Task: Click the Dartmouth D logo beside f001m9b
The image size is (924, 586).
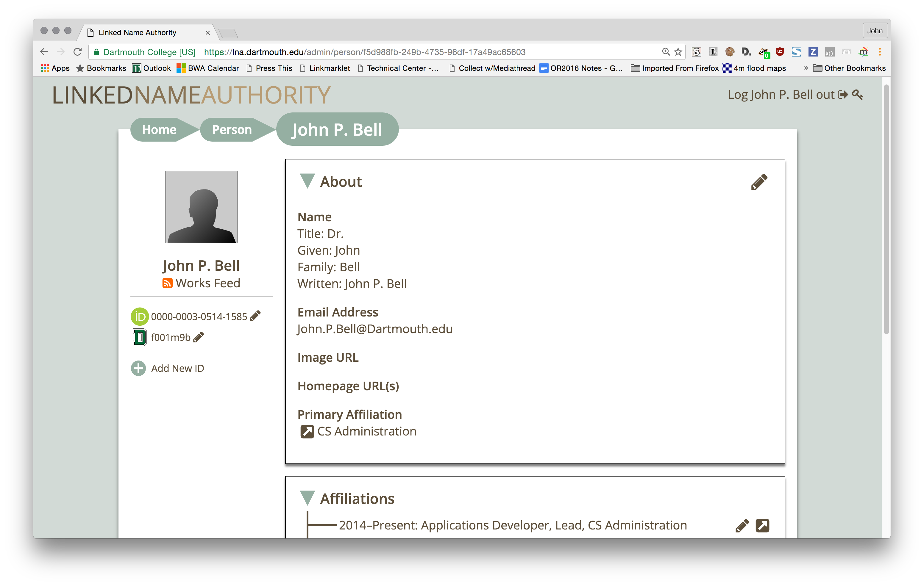Action: 140,337
